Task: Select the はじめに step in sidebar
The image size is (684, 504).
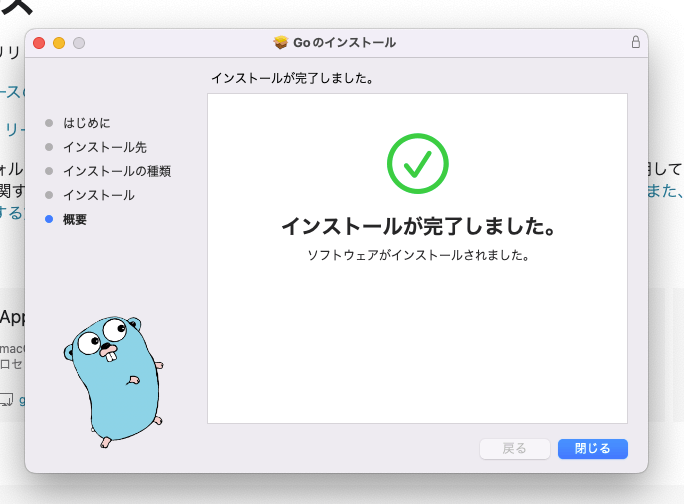Action: pos(87,123)
